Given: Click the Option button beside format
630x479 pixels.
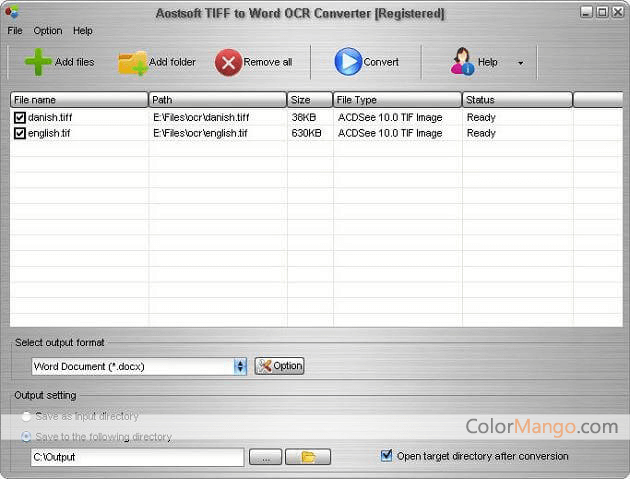Looking at the screenshot, I should point(279,366).
